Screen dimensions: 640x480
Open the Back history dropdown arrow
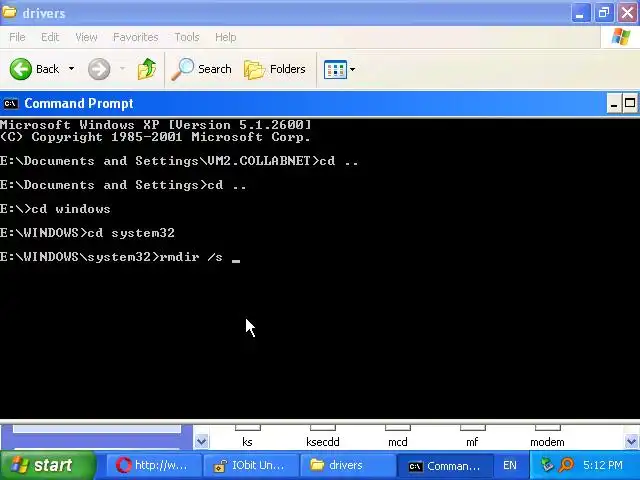pos(71,69)
